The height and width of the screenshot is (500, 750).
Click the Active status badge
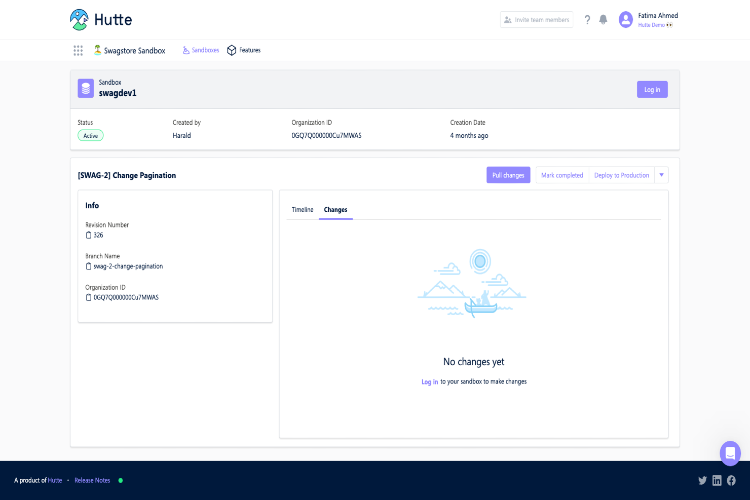(91, 136)
